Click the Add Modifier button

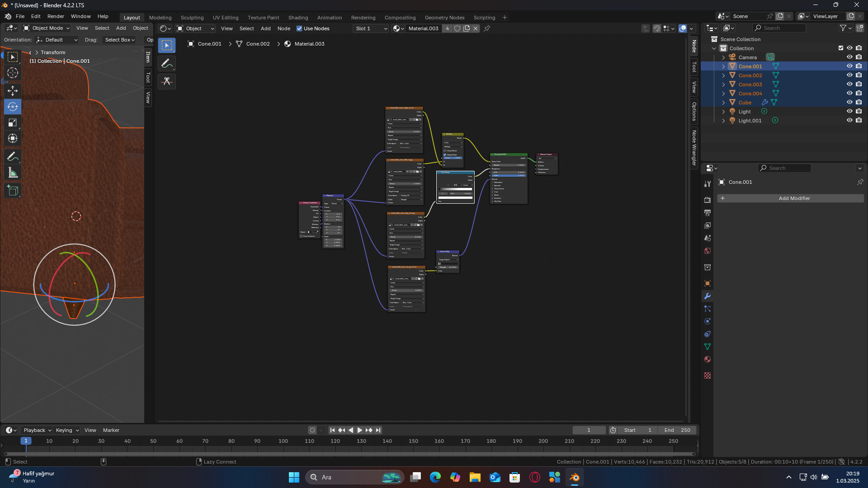794,198
